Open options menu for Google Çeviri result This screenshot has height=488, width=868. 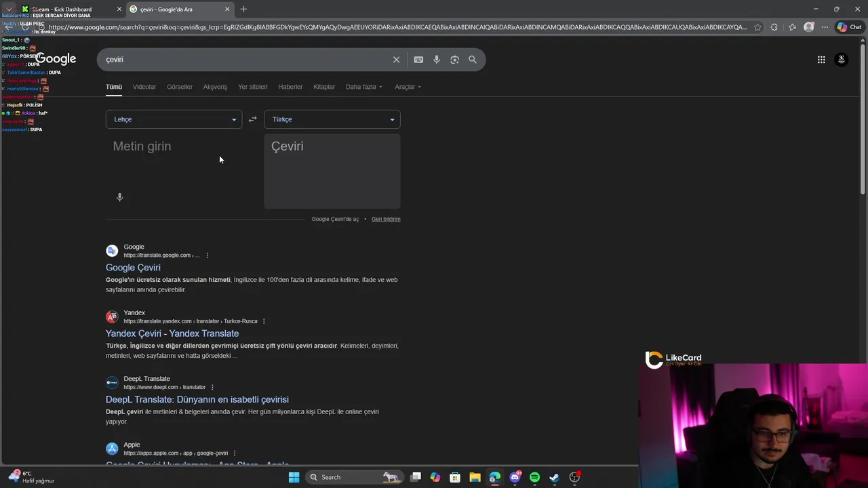(x=208, y=256)
